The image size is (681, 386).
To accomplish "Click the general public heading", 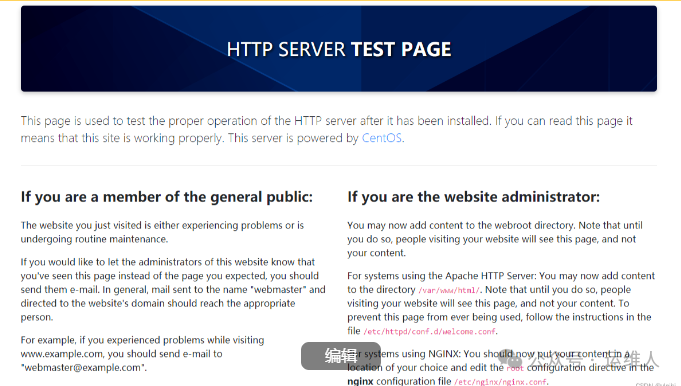I will click(167, 197).
